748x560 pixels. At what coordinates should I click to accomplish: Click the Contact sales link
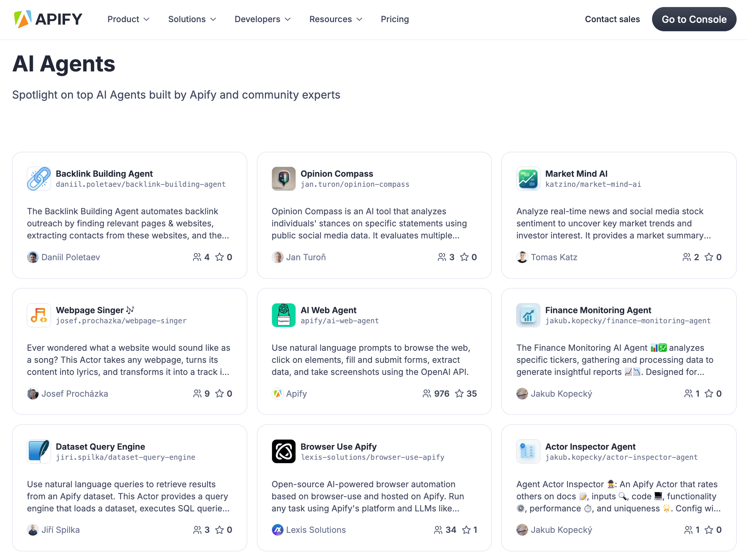pyautogui.click(x=612, y=19)
